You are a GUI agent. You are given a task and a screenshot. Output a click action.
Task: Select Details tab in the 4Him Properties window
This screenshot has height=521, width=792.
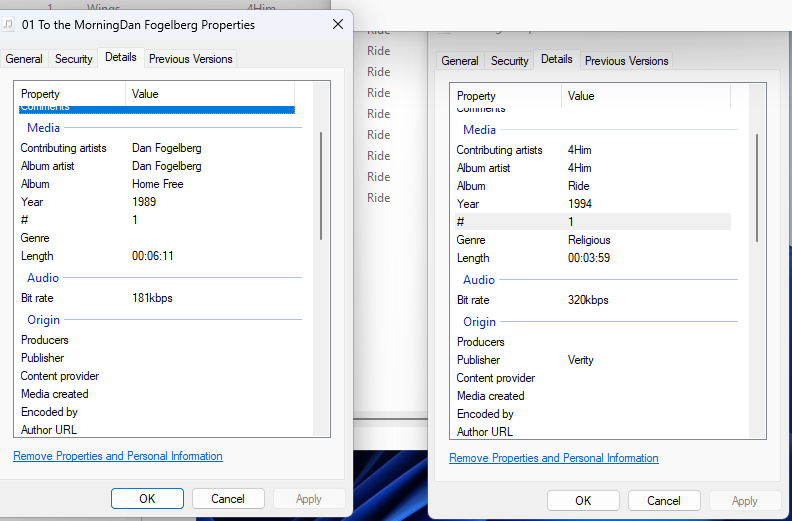[x=557, y=59]
